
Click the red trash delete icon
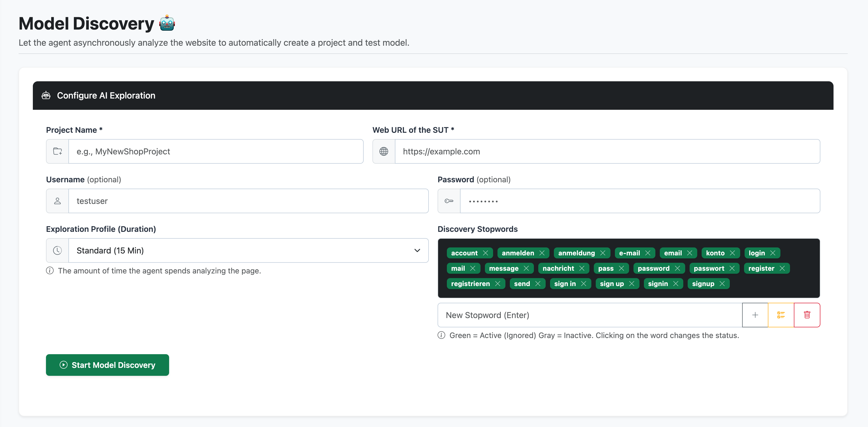[807, 315]
